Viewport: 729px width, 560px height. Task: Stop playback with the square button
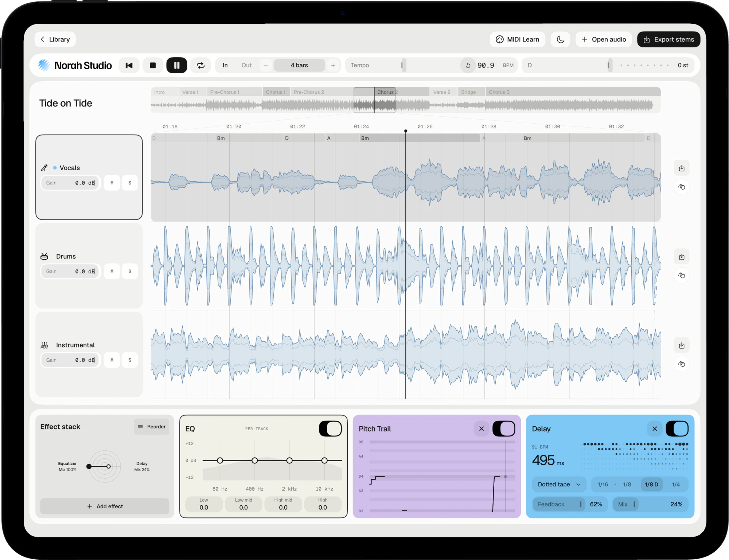(x=153, y=65)
